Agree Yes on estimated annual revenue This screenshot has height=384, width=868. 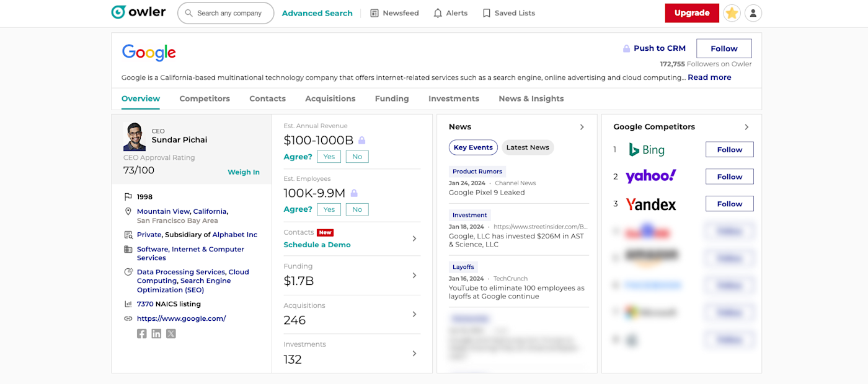pos(329,157)
